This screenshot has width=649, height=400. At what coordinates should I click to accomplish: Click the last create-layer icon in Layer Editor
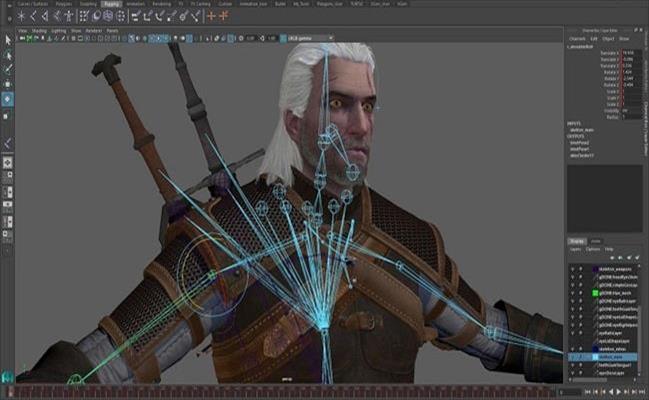tap(637, 258)
